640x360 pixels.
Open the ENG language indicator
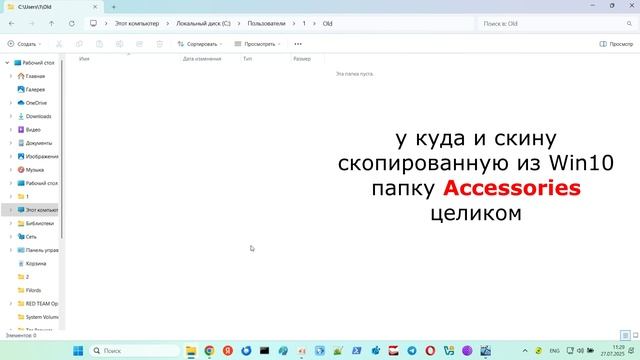[x=554, y=351]
